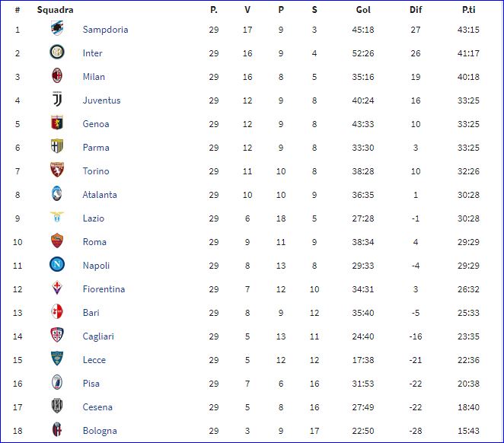Image resolution: width=504 pixels, height=443 pixels.
Task: Open the Parma team link
Action: click(96, 148)
